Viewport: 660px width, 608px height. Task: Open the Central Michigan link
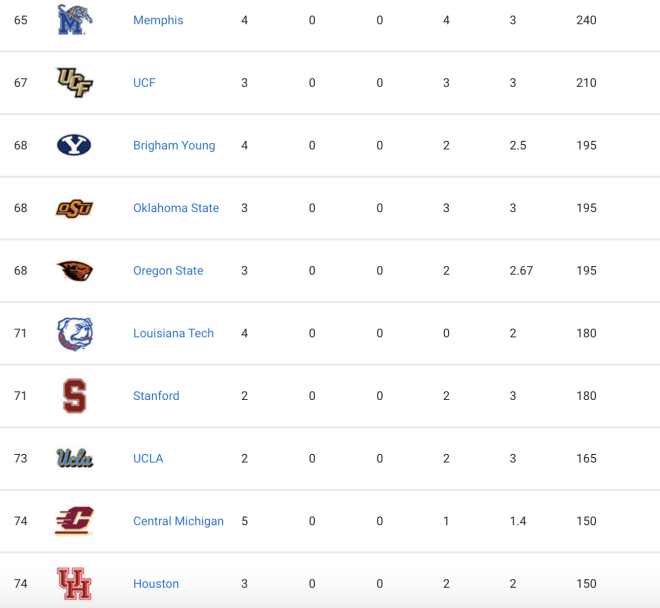pos(178,521)
